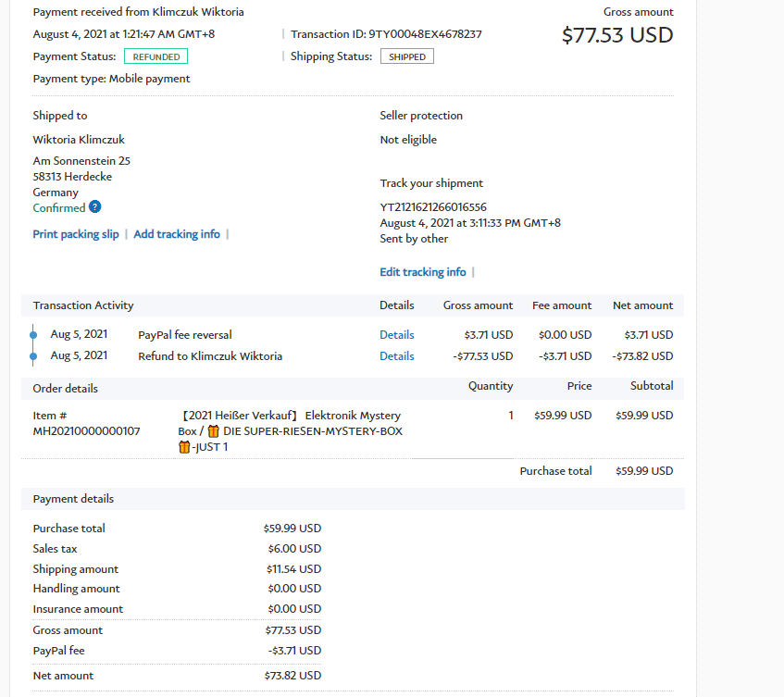Click the Transaction Activity section header
Screen dimensions: 784x697
point(83,305)
